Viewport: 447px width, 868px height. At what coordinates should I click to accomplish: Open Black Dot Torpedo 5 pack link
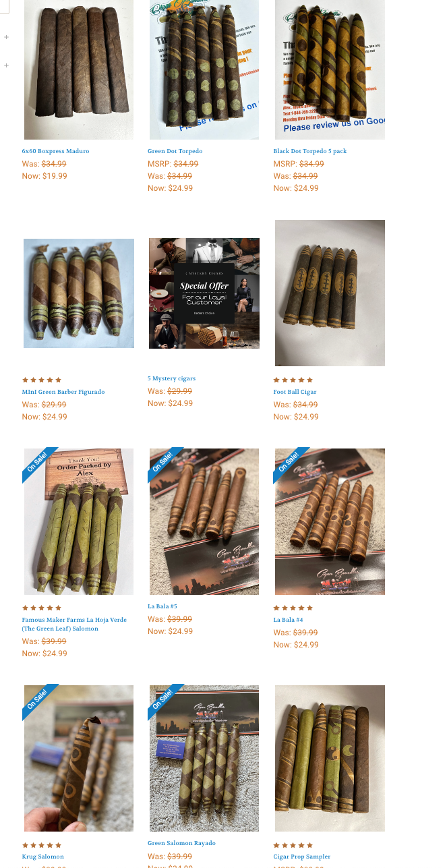pyautogui.click(x=310, y=151)
